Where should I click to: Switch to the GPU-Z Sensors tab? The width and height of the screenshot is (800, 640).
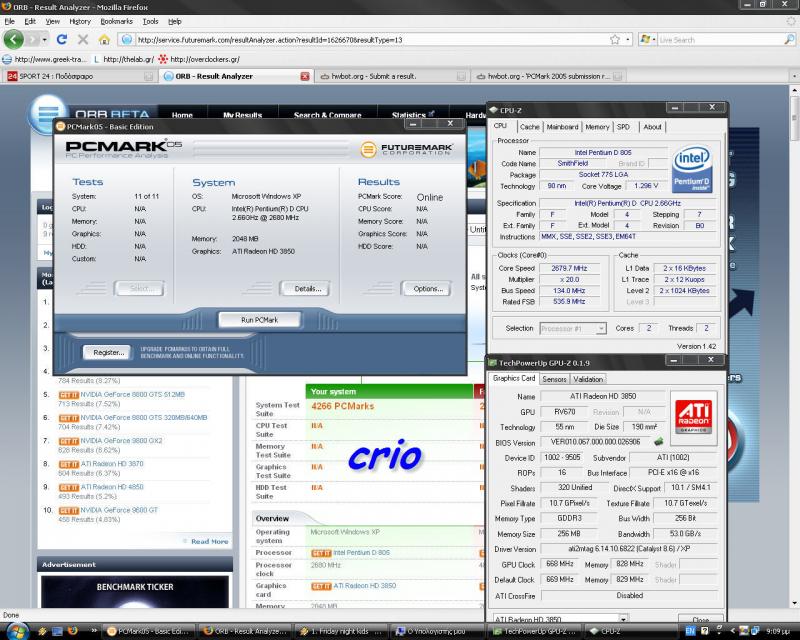coord(554,379)
